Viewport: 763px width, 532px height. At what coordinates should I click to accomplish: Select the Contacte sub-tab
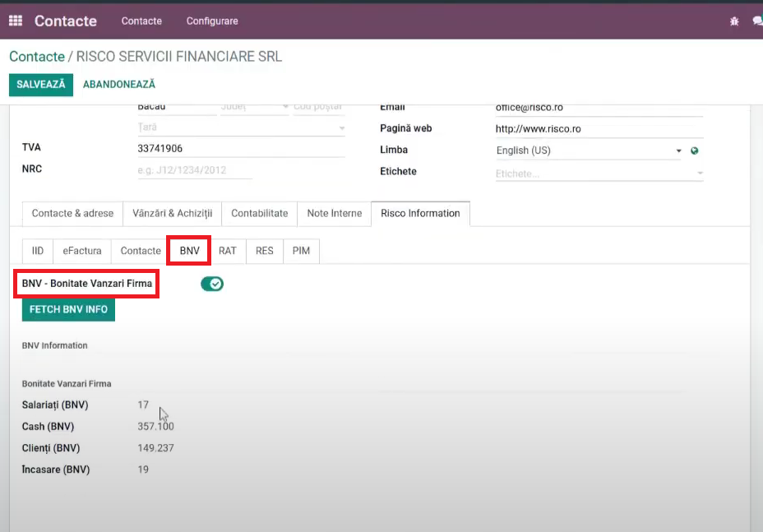tap(141, 251)
